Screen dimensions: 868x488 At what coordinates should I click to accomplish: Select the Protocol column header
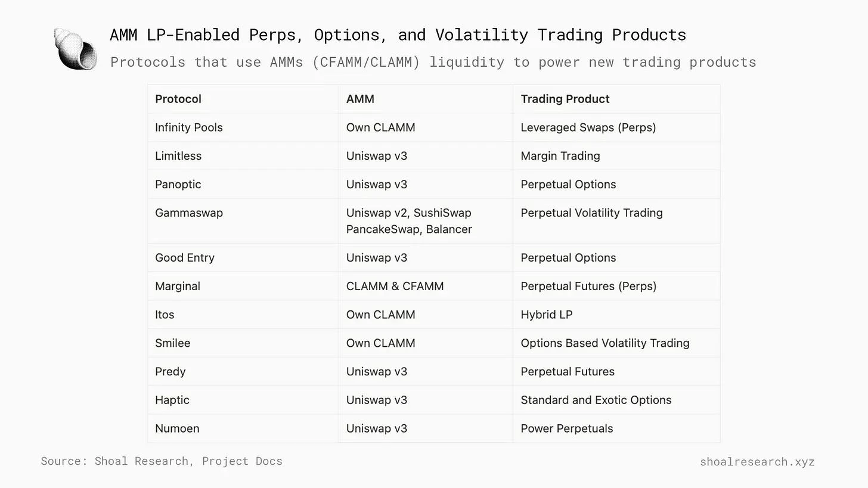click(178, 99)
